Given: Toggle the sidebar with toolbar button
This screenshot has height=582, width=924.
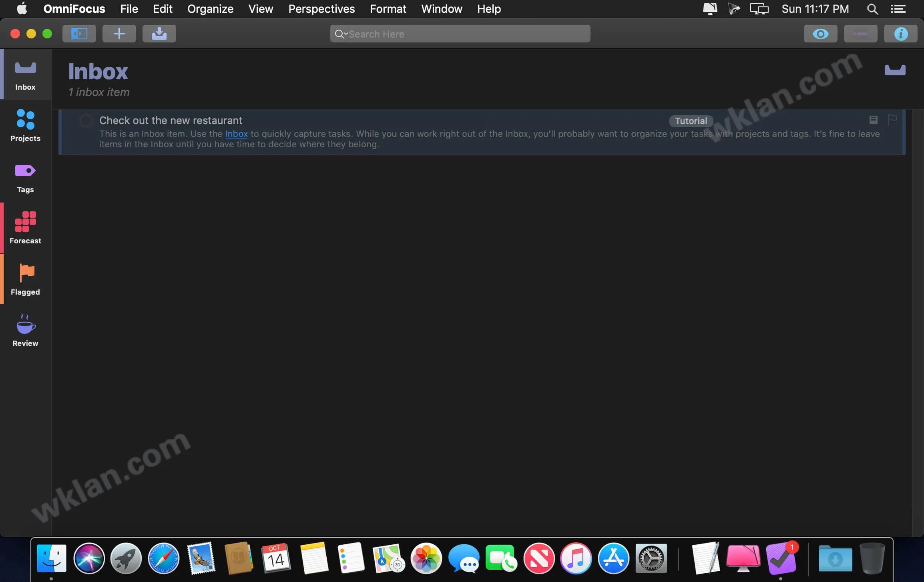Looking at the screenshot, I should tap(79, 34).
